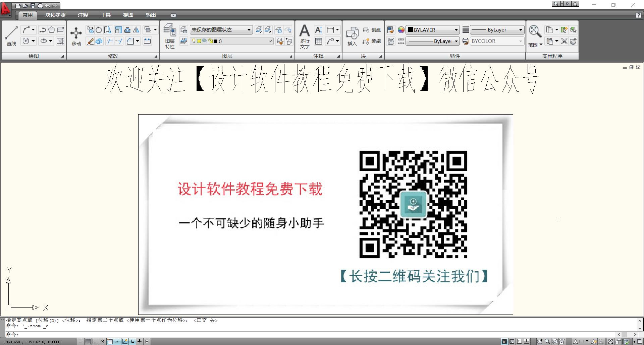Click the 创建 block button

[x=372, y=30]
